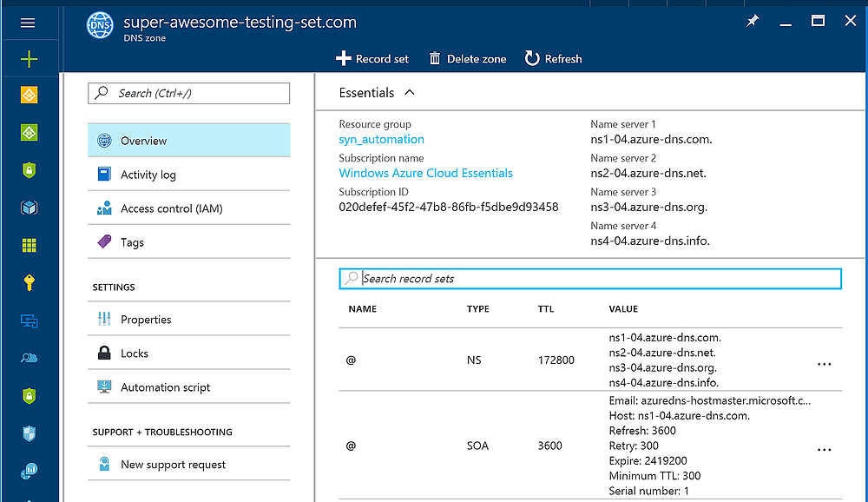Click the DNS globe icon in the header
Viewport: 868px width, 502px height.
coord(100,25)
